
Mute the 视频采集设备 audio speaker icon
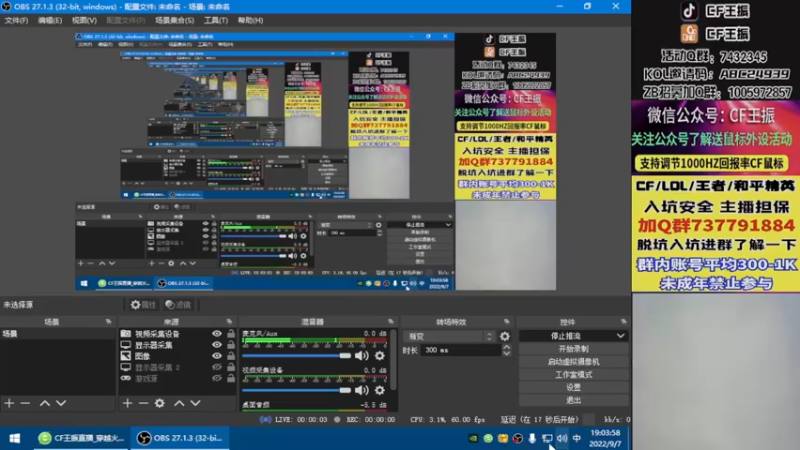pyautogui.click(x=362, y=390)
